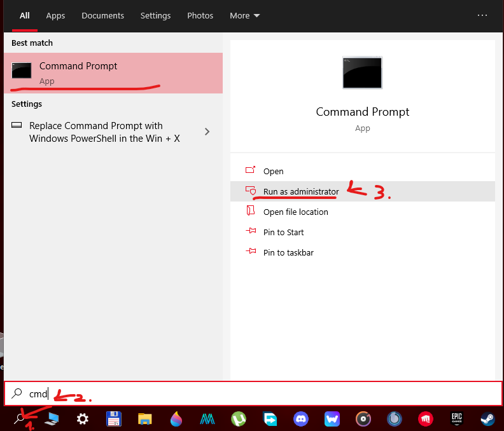Open the disc music app on taskbar
The height and width of the screenshot is (431, 504).
coord(363,419)
